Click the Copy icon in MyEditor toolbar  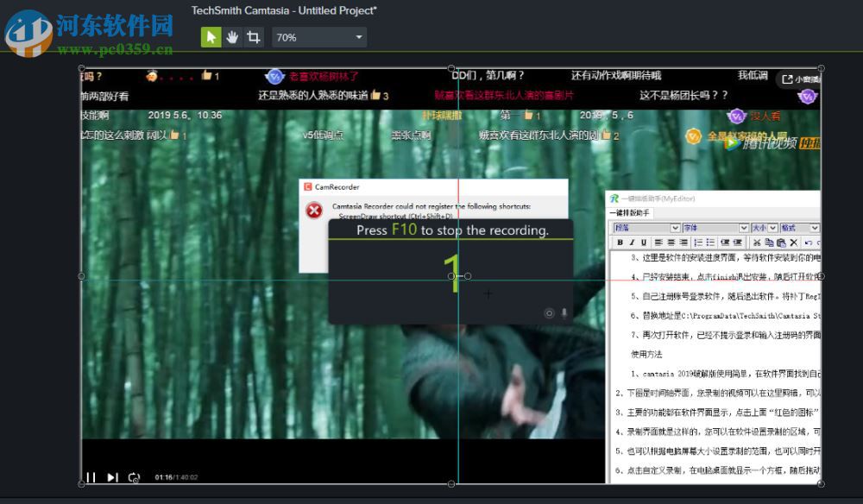click(x=769, y=242)
